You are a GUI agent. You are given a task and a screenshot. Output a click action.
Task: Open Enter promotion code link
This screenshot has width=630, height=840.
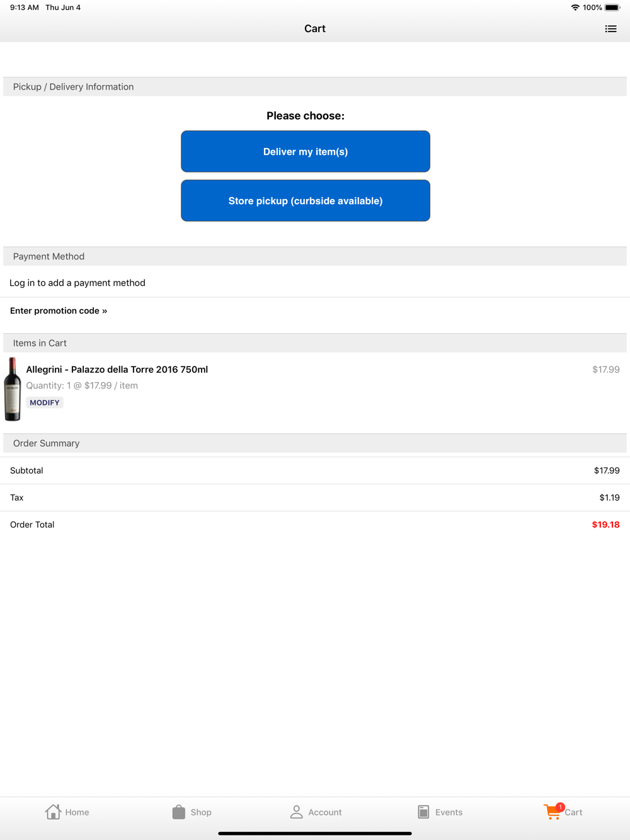59,310
